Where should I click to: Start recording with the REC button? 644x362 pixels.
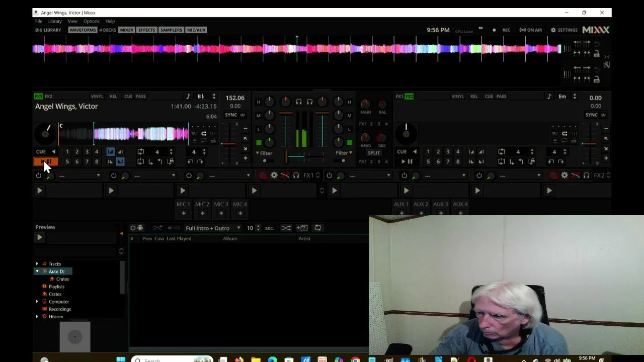[503, 30]
